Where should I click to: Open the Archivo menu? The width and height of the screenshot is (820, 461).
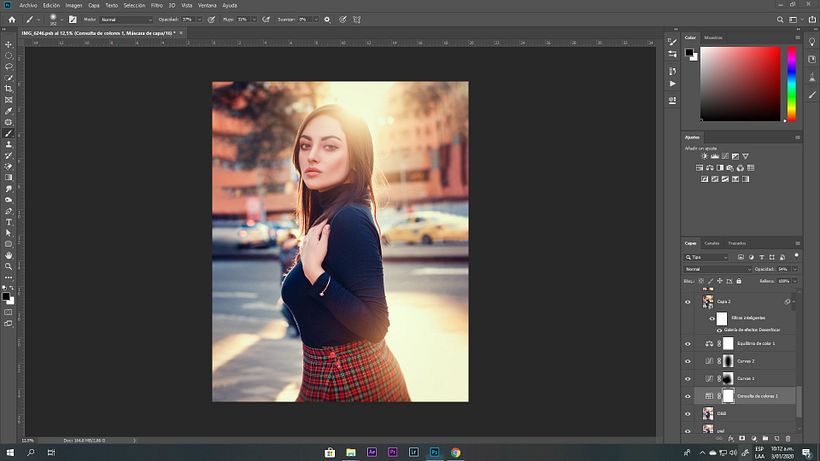tap(28, 5)
